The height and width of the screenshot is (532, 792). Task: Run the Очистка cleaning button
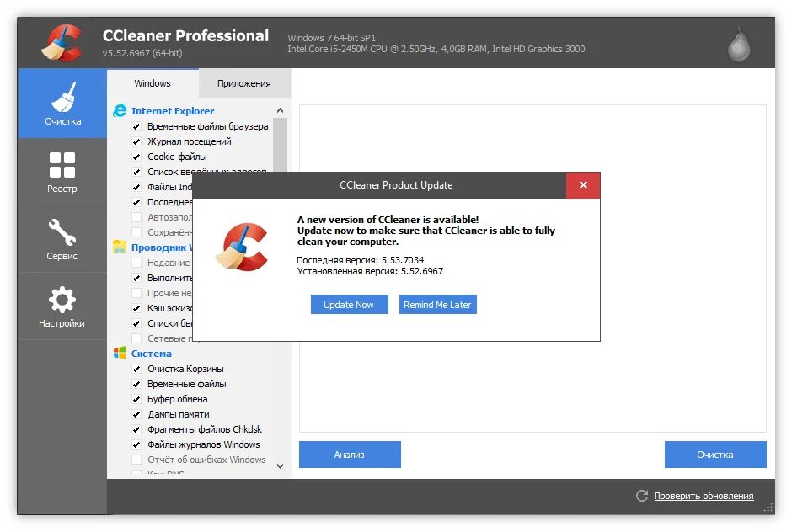[715, 455]
